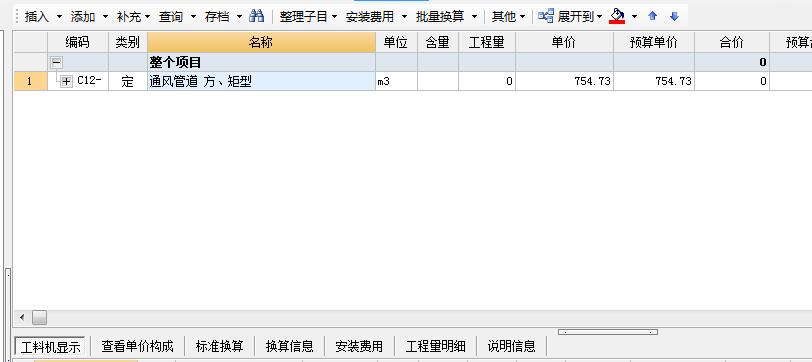Click the 插入 button
Image resolution: width=812 pixels, height=362 pixels.
coord(36,17)
